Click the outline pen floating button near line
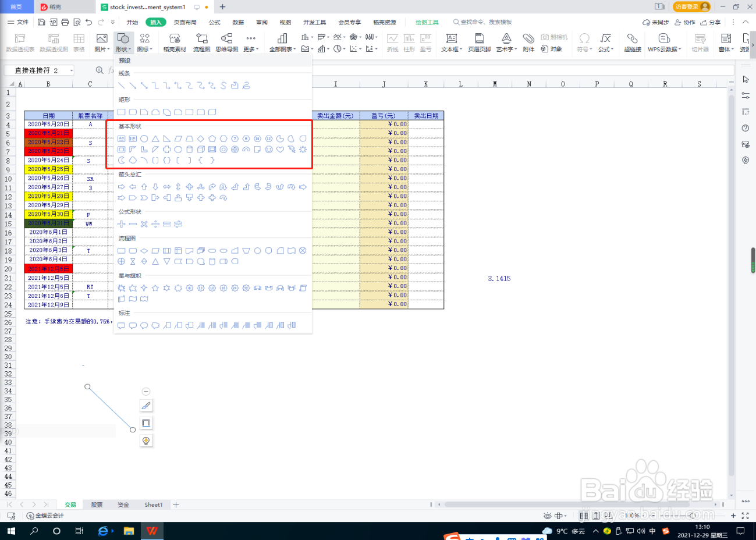The height and width of the screenshot is (540, 756). 146,406
